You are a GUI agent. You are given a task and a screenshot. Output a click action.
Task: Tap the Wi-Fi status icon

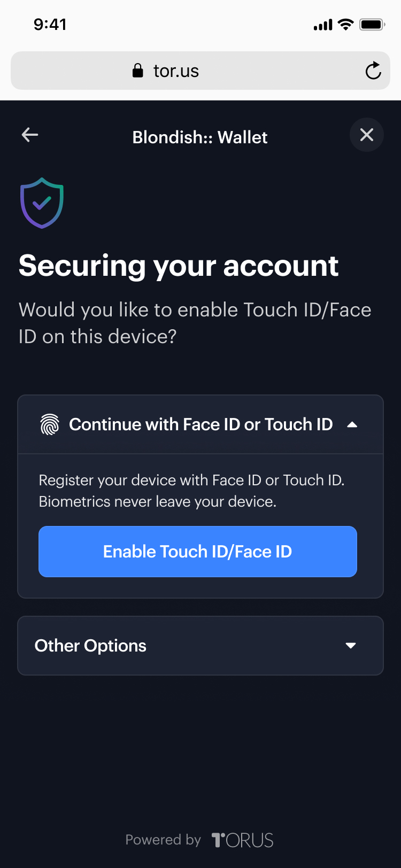tap(346, 25)
